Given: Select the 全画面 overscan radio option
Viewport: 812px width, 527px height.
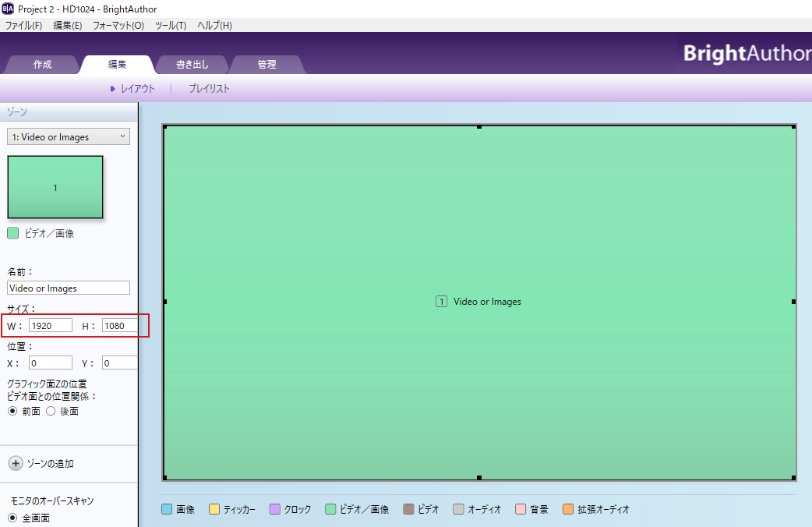Looking at the screenshot, I should coord(12,518).
